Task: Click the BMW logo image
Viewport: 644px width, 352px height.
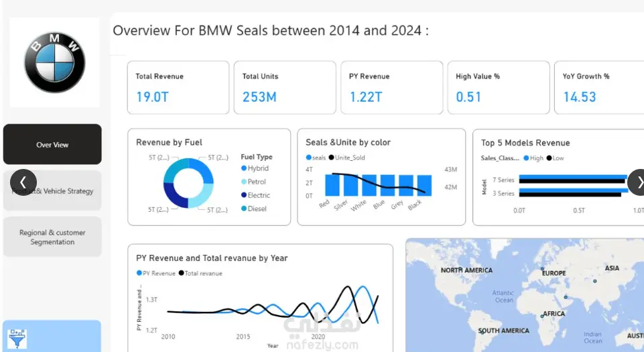Action: [55, 62]
